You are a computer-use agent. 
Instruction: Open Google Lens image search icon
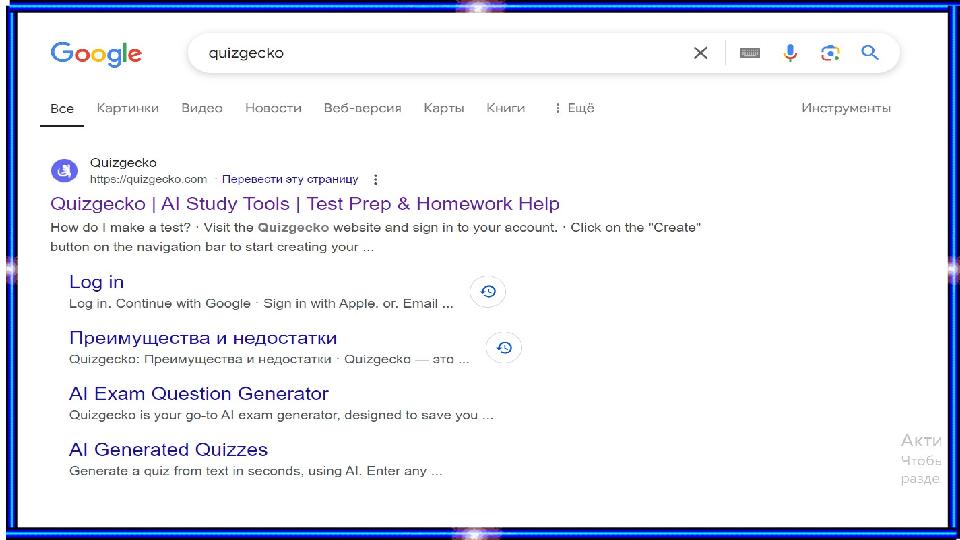[830, 53]
